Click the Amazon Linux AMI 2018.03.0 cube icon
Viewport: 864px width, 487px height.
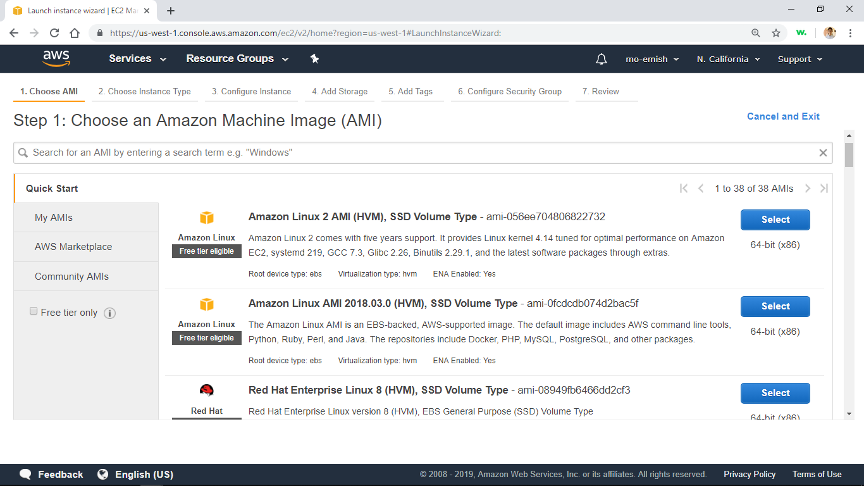(x=207, y=304)
